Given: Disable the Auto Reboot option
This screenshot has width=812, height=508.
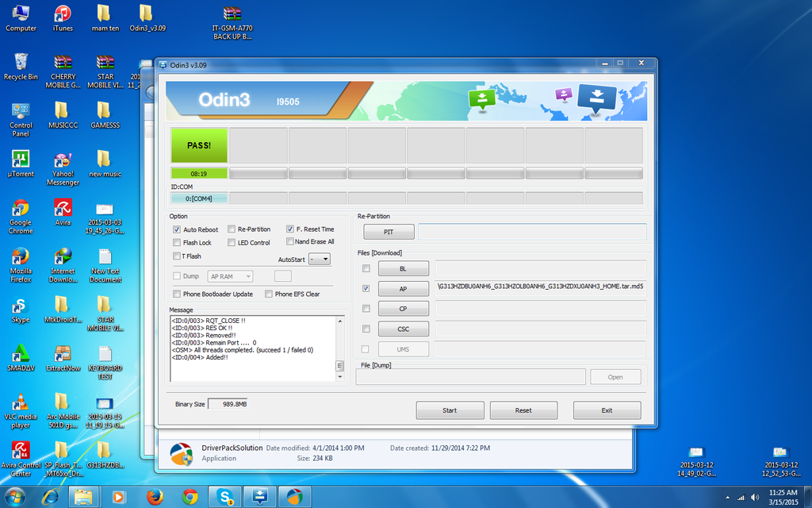Looking at the screenshot, I should 176,229.
